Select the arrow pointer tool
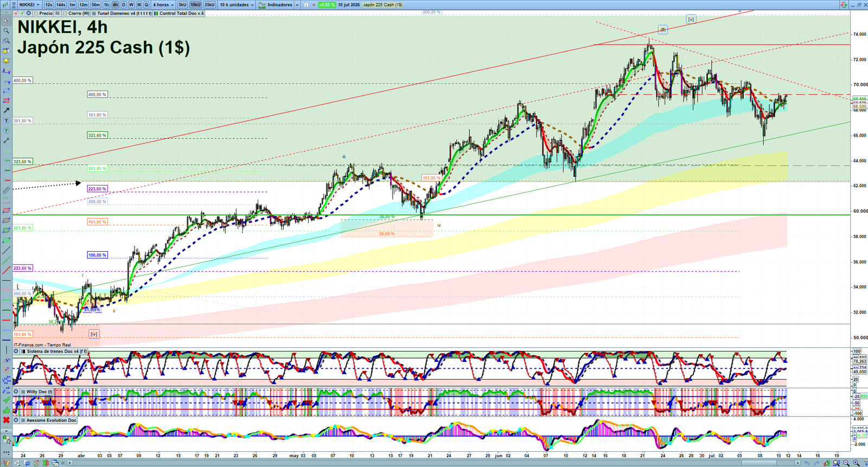 pos(7,21)
